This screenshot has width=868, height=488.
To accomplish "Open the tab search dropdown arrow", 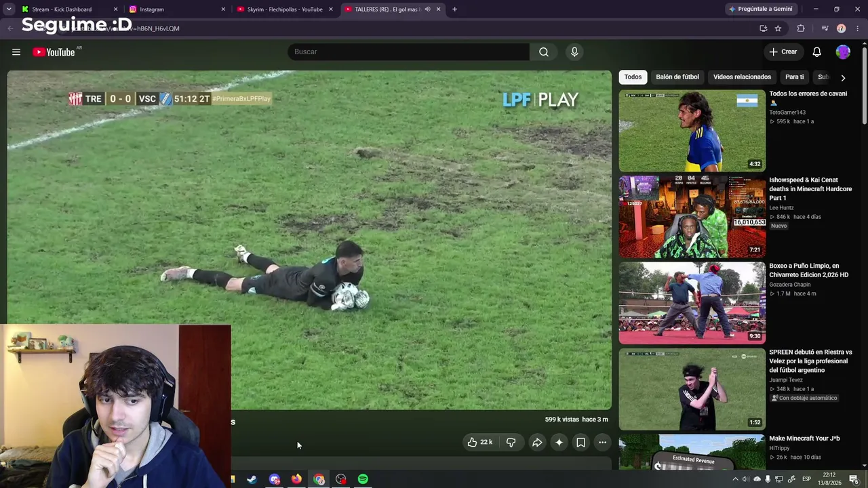I will point(9,9).
